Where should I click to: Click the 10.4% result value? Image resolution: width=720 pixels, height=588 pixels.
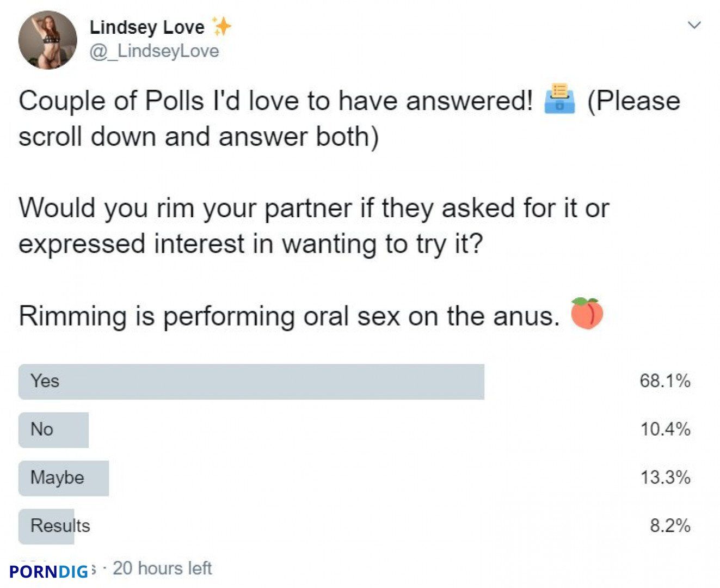tap(665, 429)
